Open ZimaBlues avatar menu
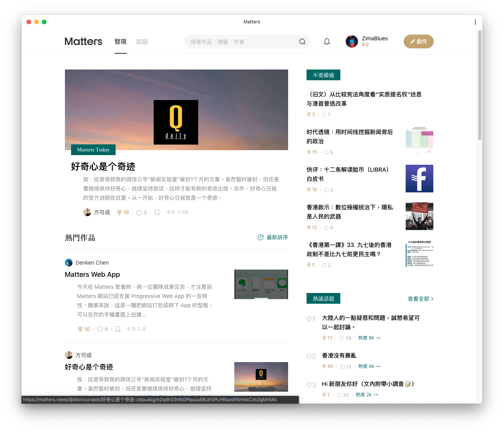 (352, 41)
